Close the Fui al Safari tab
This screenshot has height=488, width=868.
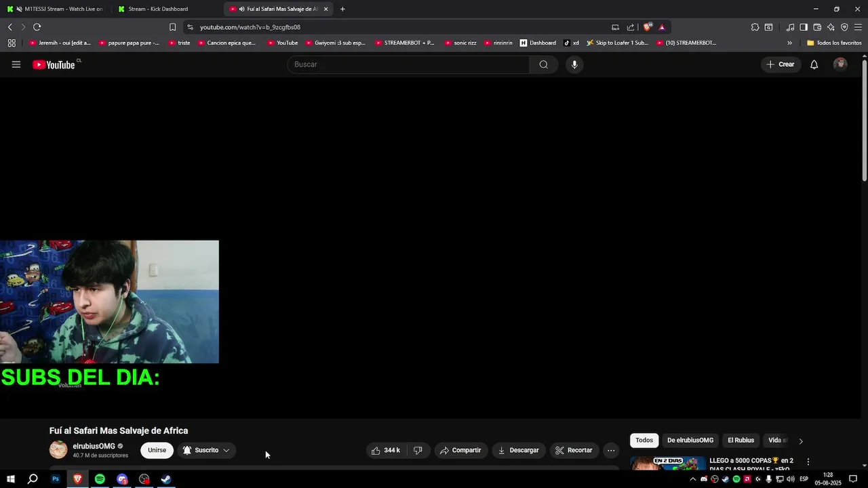click(325, 9)
